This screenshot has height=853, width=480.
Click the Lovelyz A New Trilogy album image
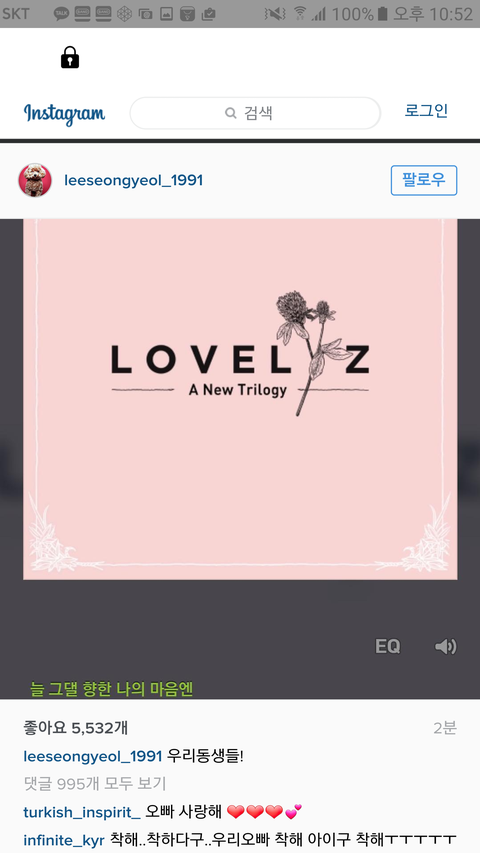tap(240, 399)
